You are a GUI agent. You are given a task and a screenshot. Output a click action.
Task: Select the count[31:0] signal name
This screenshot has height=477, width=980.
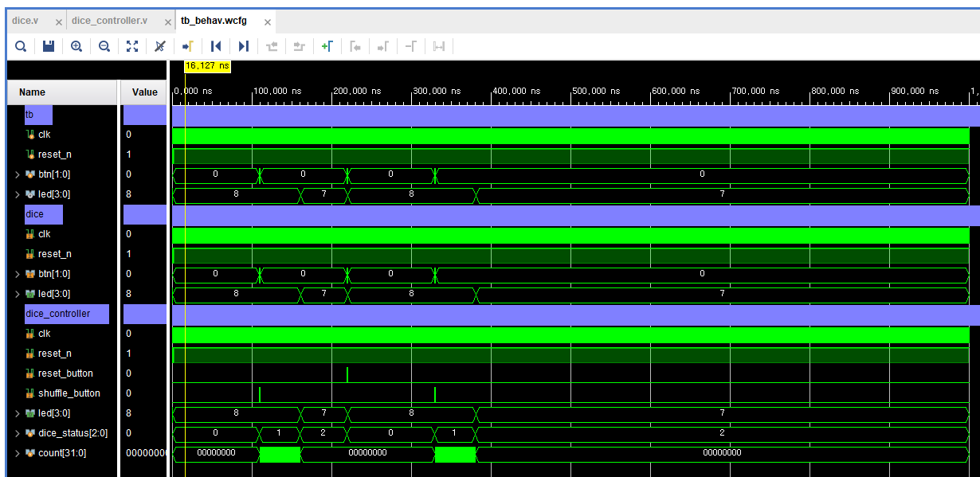pyautogui.click(x=61, y=453)
